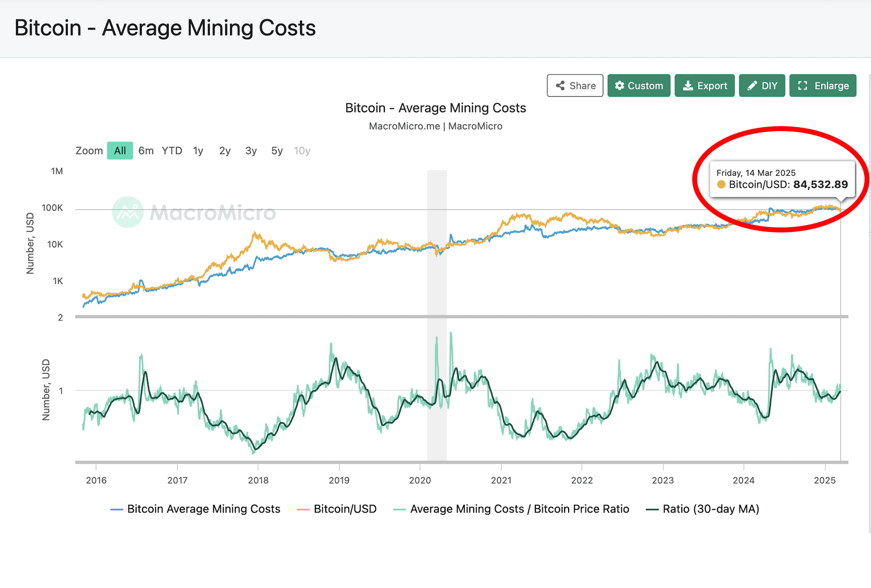The height and width of the screenshot is (588, 871).
Task: Set zoom range to 3y
Action: pyautogui.click(x=251, y=151)
